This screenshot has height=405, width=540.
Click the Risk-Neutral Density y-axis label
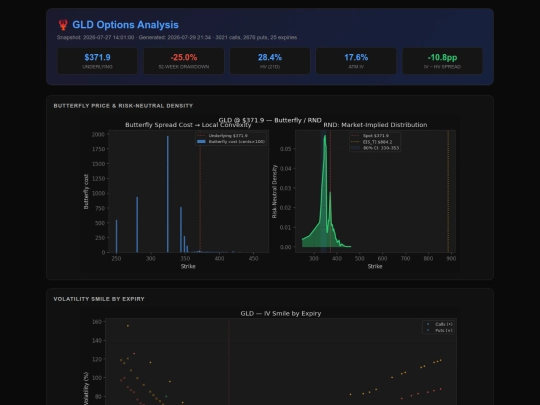point(274,191)
